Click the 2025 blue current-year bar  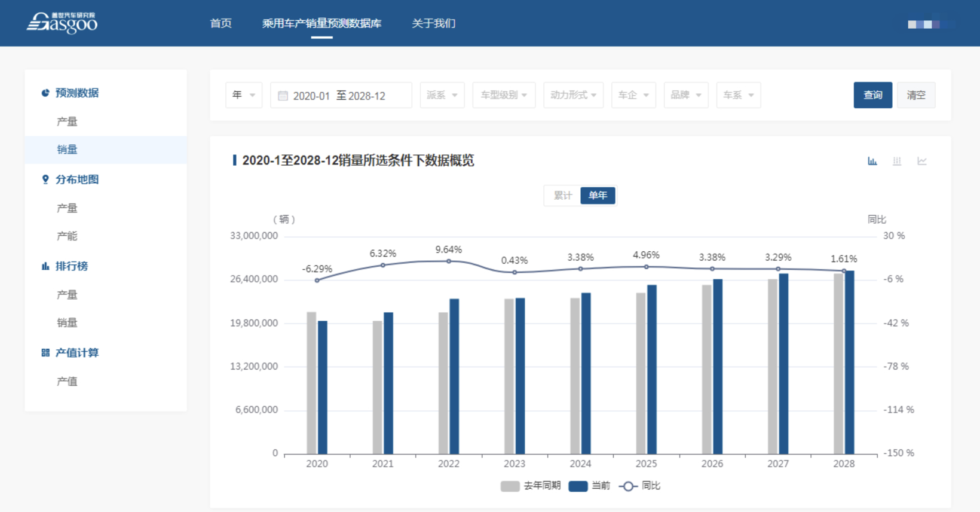(x=652, y=369)
